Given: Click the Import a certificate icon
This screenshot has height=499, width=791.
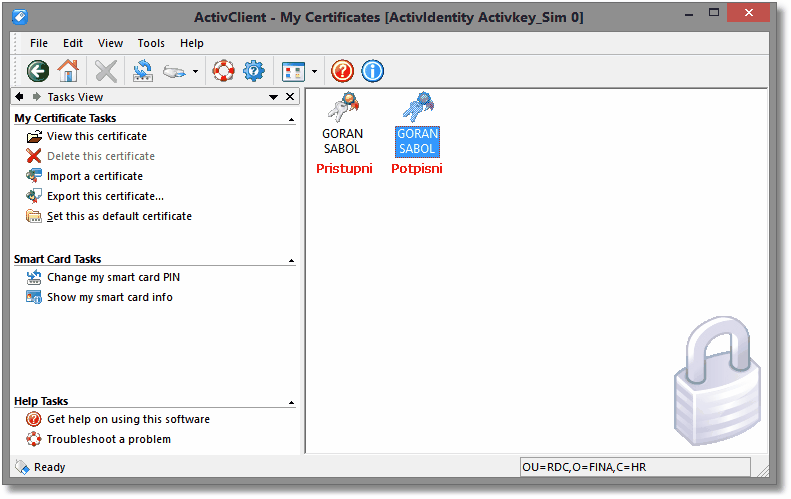Looking at the screenshot, I should (34, 176).
